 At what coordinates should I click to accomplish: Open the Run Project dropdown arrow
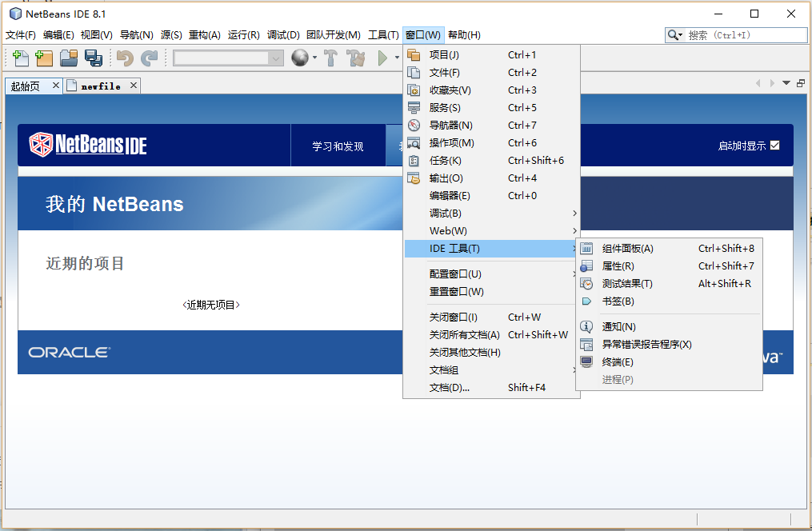click(397, 58)
